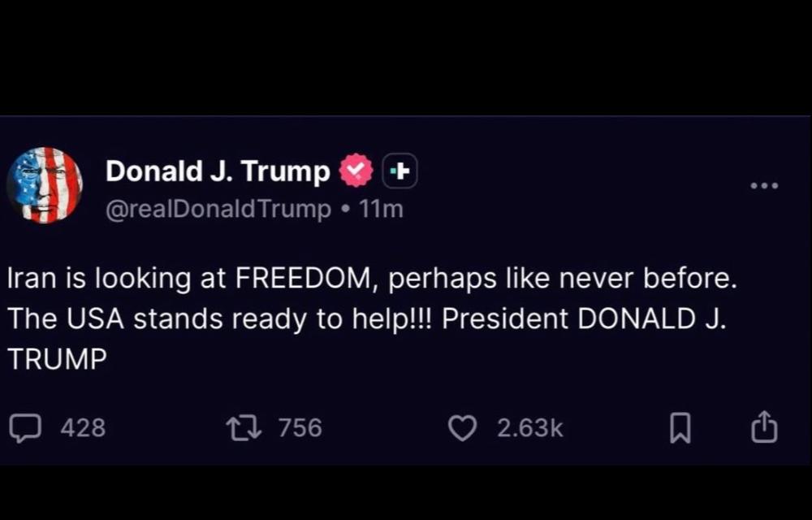Click the "perhaps like never before" phrase

coord(562,279)
